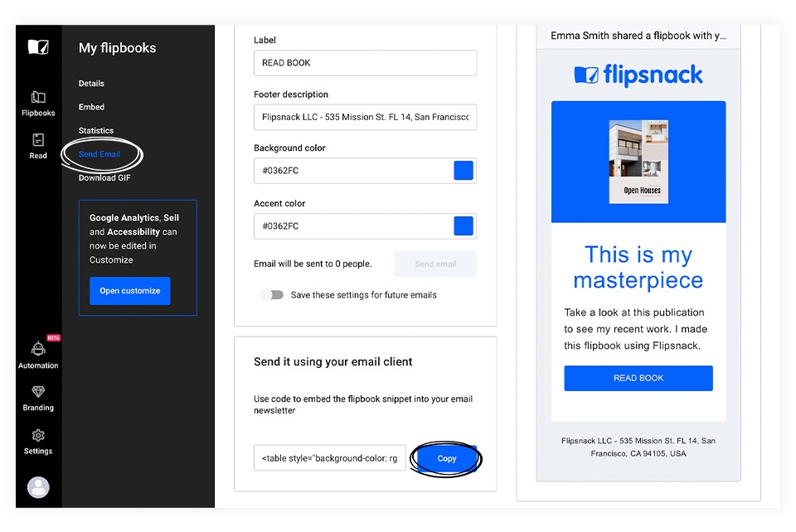
Task: Open the Background color blue swatch
Action: click(464, 171)
